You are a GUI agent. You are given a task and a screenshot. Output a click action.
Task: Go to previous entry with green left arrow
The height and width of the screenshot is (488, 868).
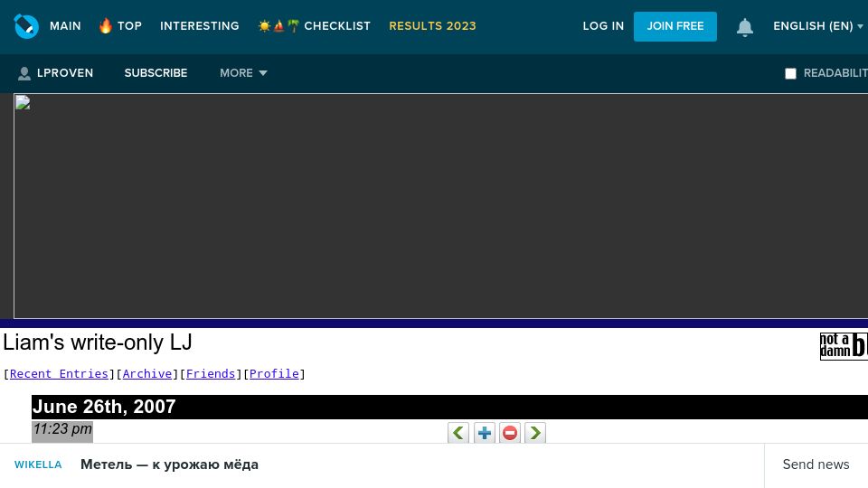coord(458,433)
